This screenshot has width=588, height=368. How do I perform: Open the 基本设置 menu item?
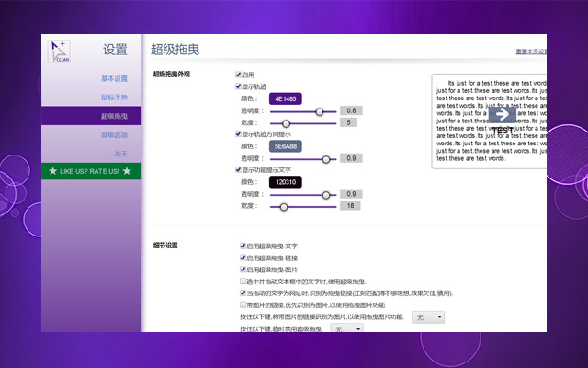click(115, 78)
